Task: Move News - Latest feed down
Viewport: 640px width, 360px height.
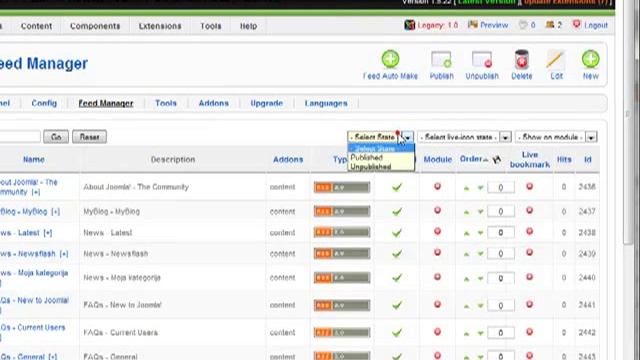Action: 480,233
